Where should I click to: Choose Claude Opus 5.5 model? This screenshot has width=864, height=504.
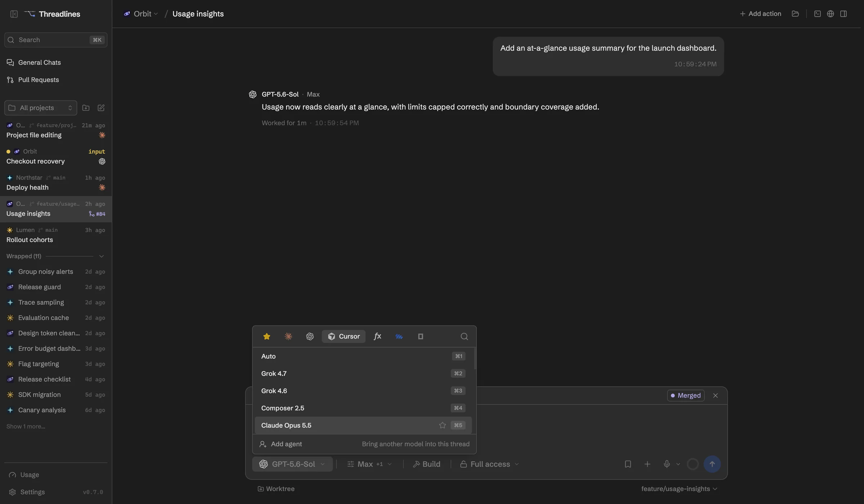point(363,425)
